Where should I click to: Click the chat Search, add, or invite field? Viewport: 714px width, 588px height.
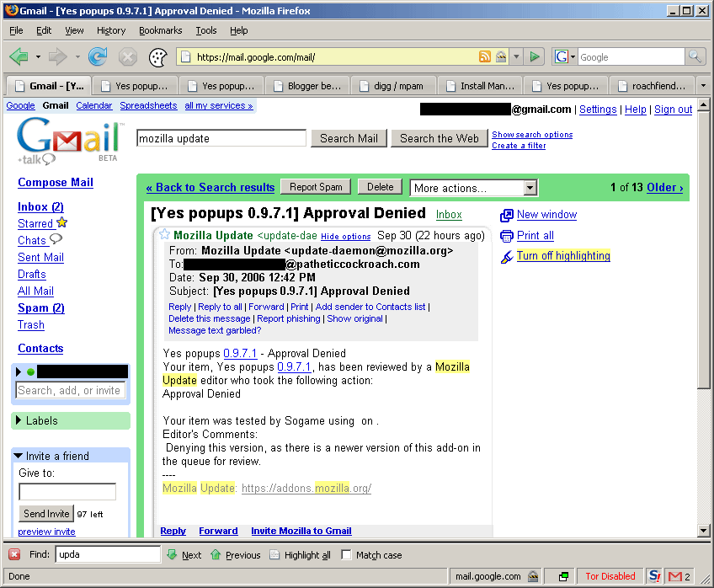[70, 390]
